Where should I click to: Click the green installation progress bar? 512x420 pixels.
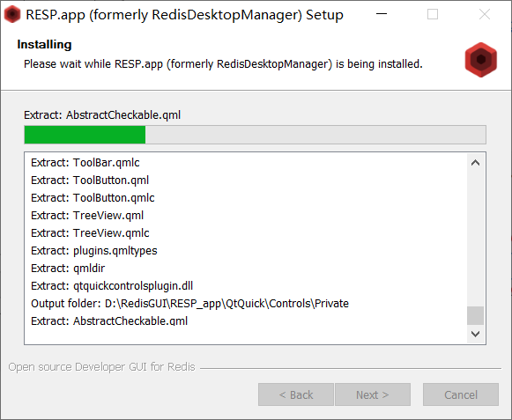coord(255,135)
